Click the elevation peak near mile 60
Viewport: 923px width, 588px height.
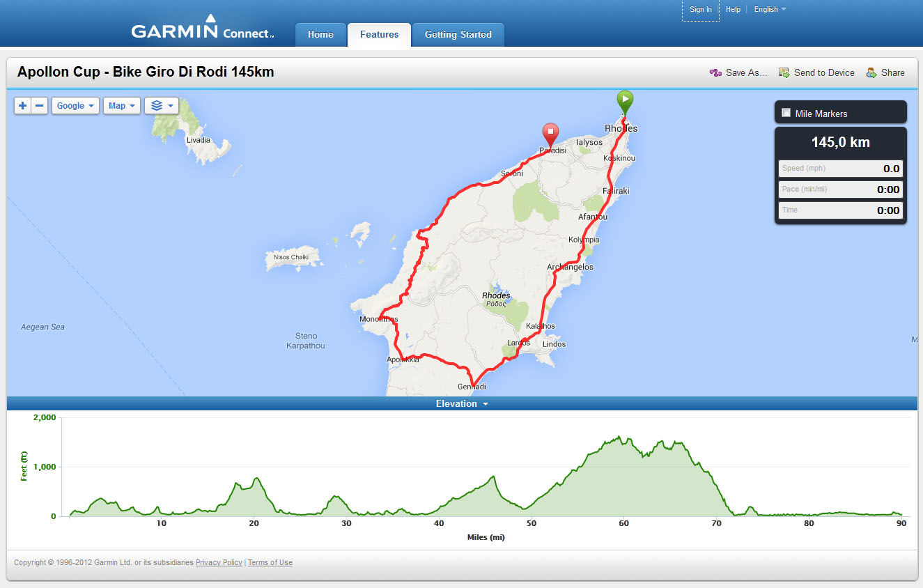[x=620, y=438]
